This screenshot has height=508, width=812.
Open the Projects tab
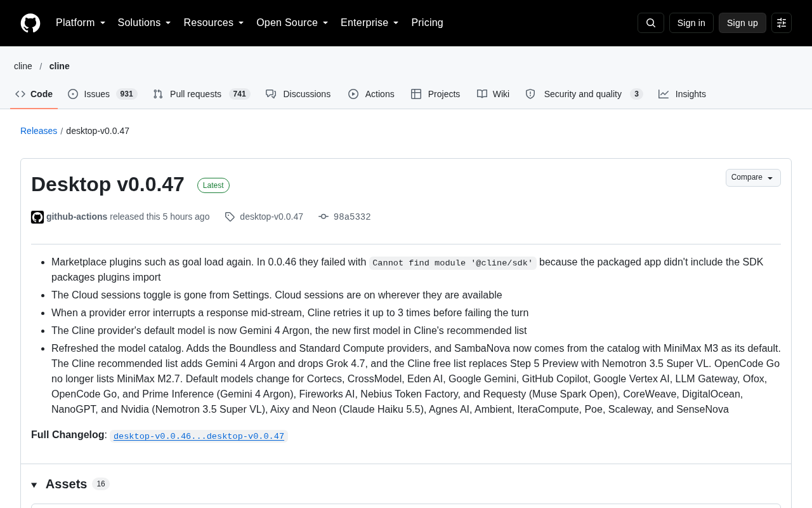[435, 94]
